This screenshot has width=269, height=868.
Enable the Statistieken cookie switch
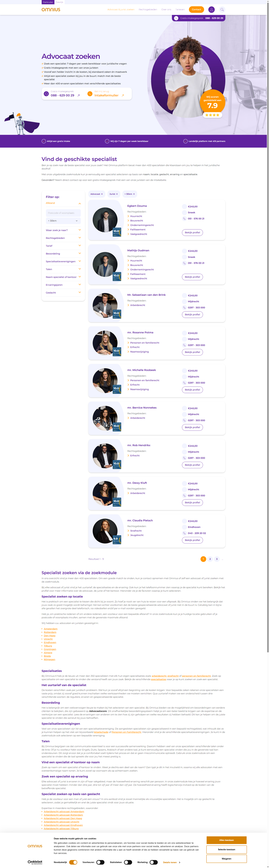[128, 862]
